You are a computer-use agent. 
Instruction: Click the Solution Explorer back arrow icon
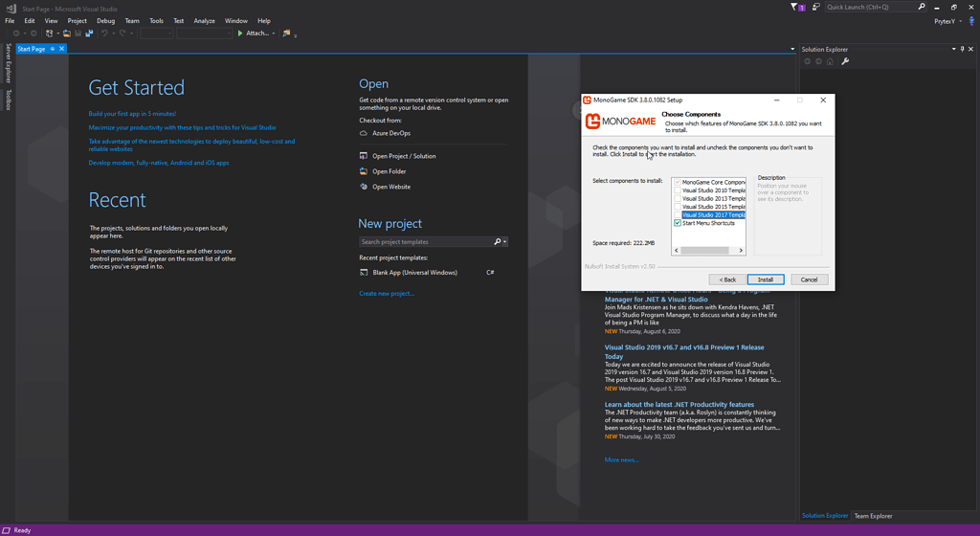808,61
